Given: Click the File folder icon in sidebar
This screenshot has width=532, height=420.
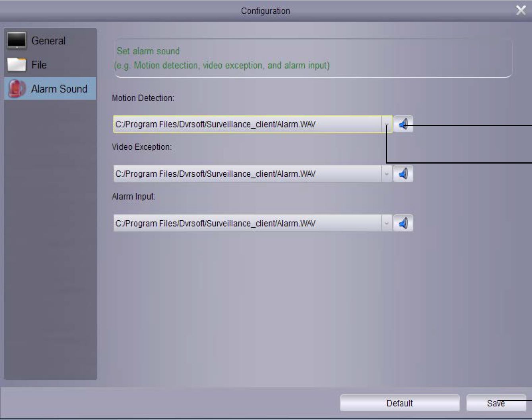Looking at the screenshot, I should click(x=17, y=65).
